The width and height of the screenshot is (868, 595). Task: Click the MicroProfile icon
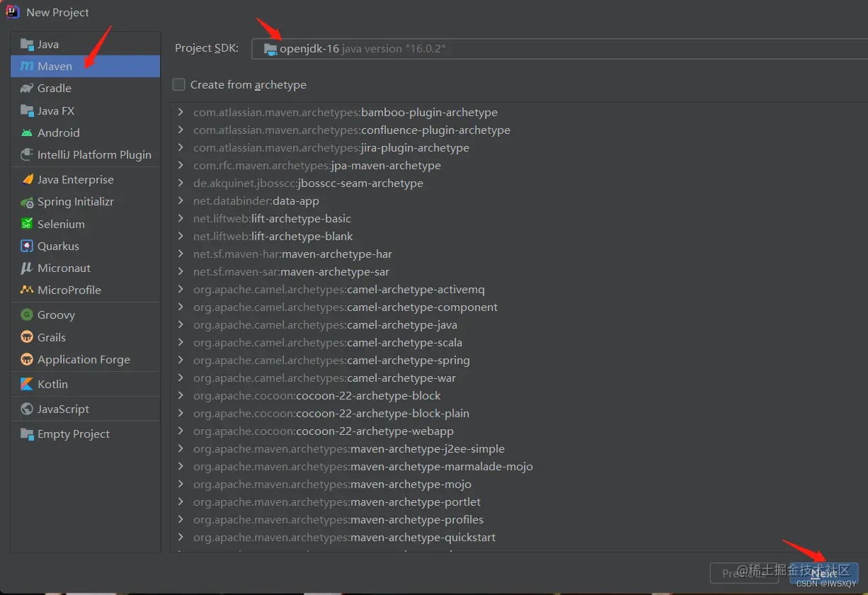coord(27,290)
